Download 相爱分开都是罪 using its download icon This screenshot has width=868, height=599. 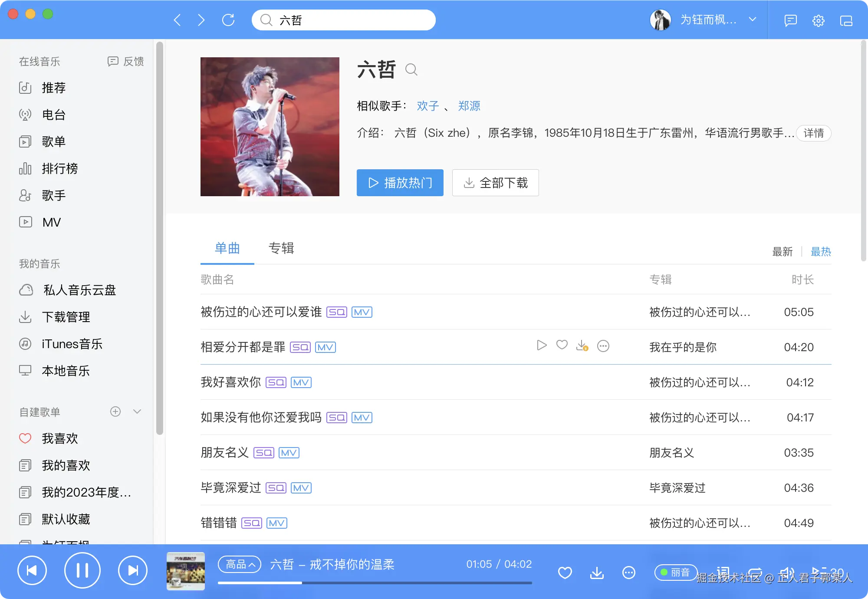coord(582,346)
